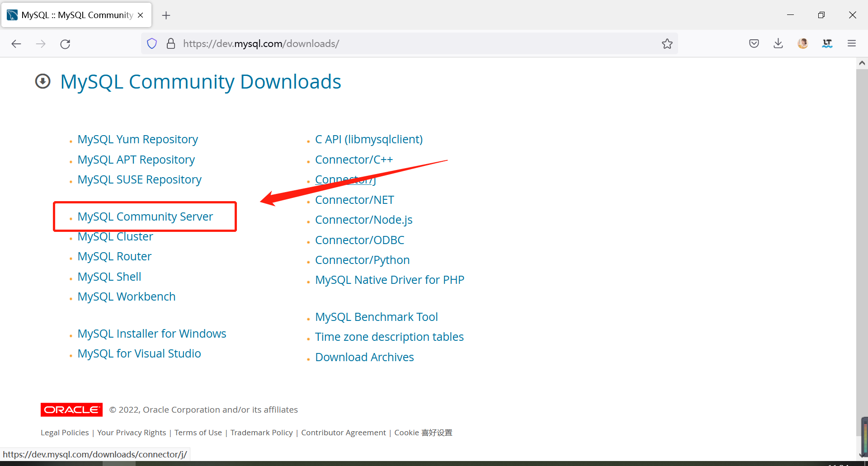Bookmark this page with the star
The height and width of the screenshot is (466, 868).
(x=667, y=43)
